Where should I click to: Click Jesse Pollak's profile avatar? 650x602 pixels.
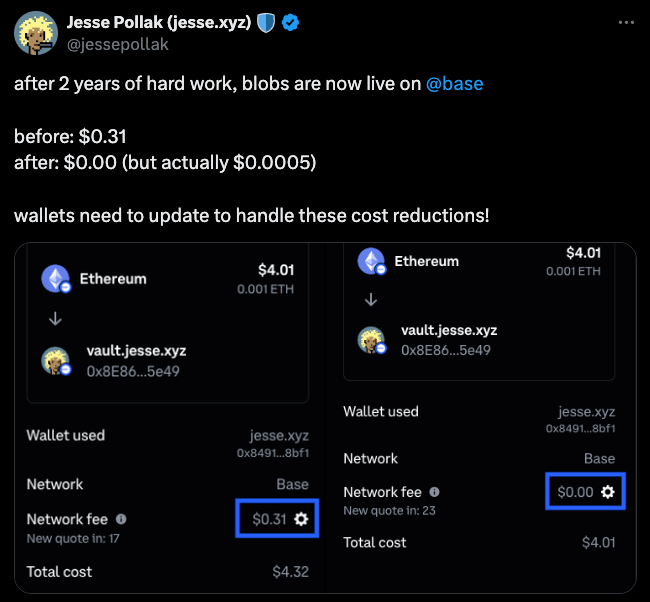(x=35, y=33)
